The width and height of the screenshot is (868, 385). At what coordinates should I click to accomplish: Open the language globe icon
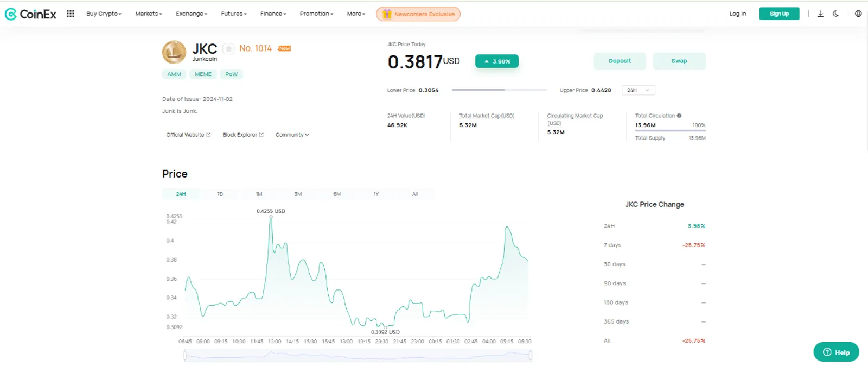pyautogui.click(x=858, y=14)
